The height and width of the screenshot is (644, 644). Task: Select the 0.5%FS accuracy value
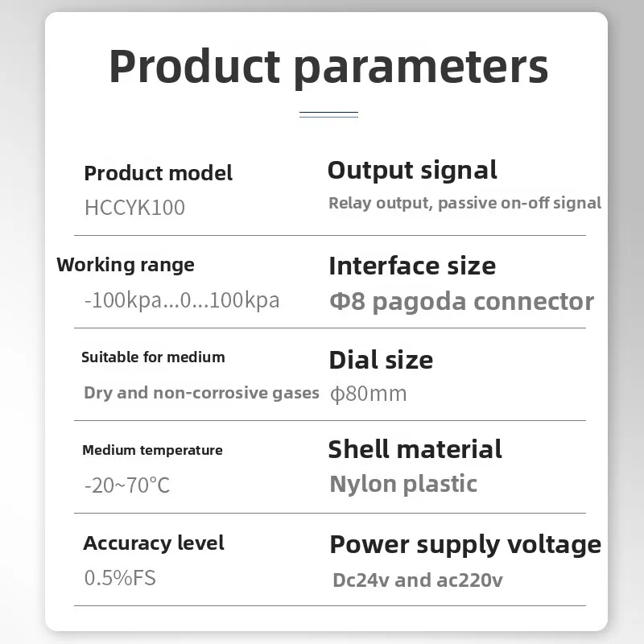tap(120, 578)
